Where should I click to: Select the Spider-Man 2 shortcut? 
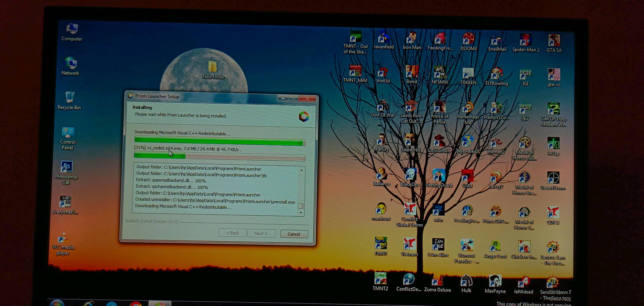click(526, 43)
